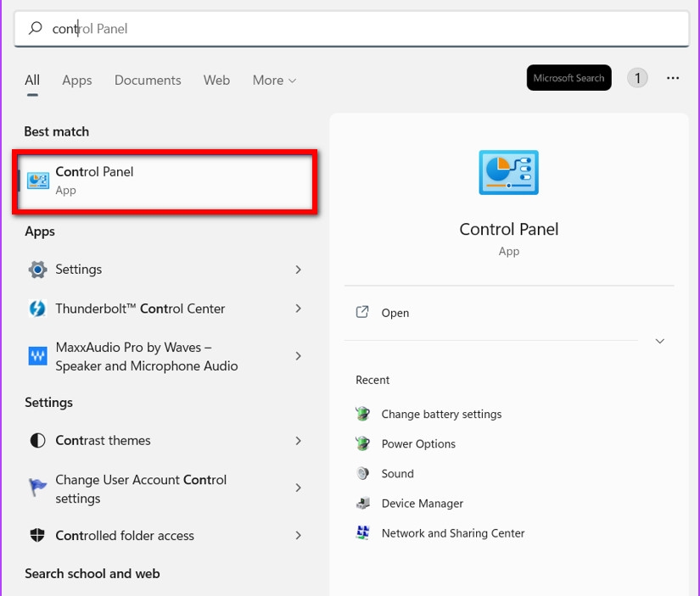Open the ellipsis options menu
The height and width of the screenshot is (596, 700).
tap(673, 77)
